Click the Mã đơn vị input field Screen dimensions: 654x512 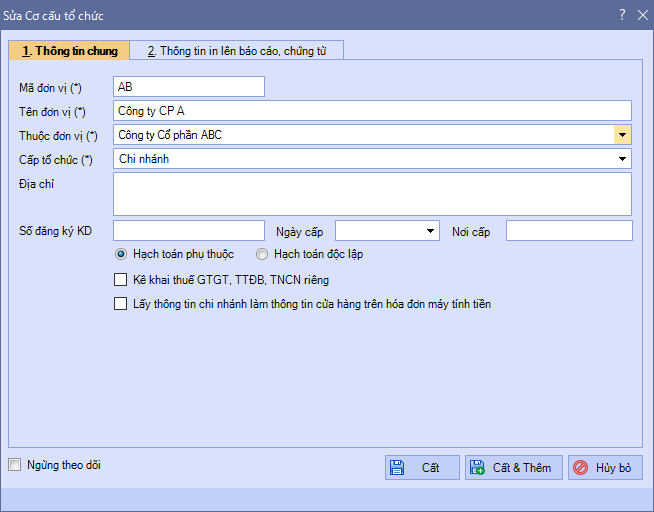189,87
